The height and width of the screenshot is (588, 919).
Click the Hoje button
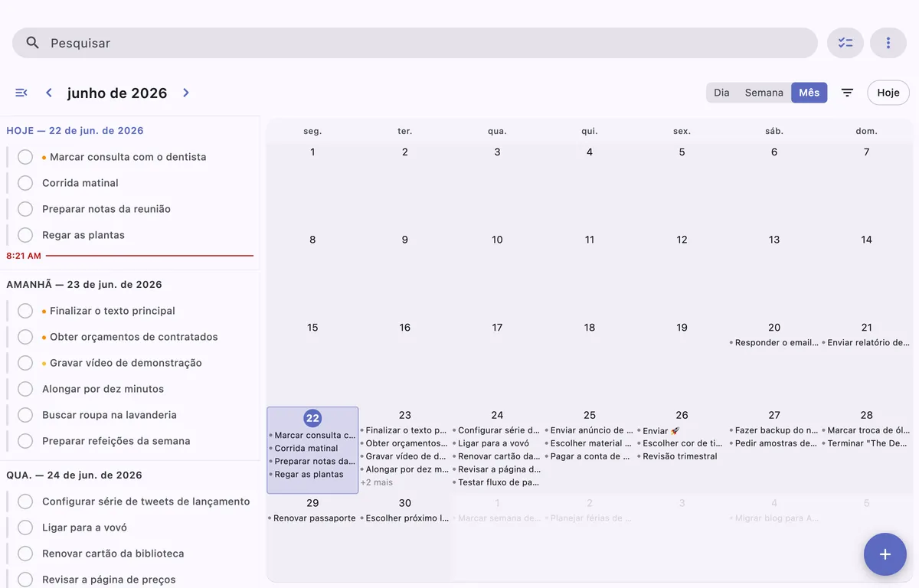[888, 93]
